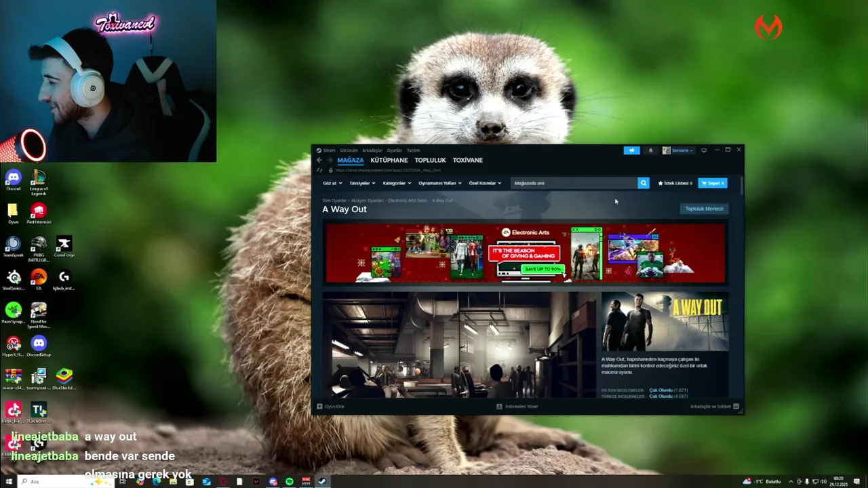Expand the Tavsiyeler dropdown

(362, 183)
